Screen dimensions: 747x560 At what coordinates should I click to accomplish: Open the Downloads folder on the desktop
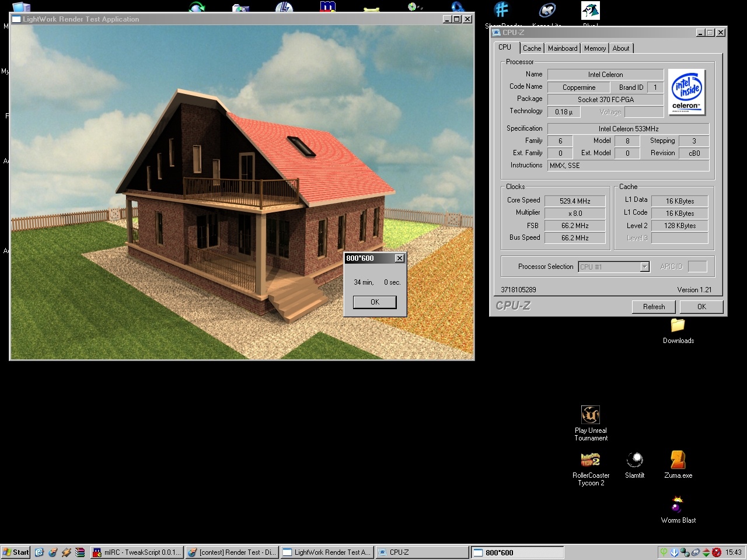pyautogui.click(x=678, y=330)
